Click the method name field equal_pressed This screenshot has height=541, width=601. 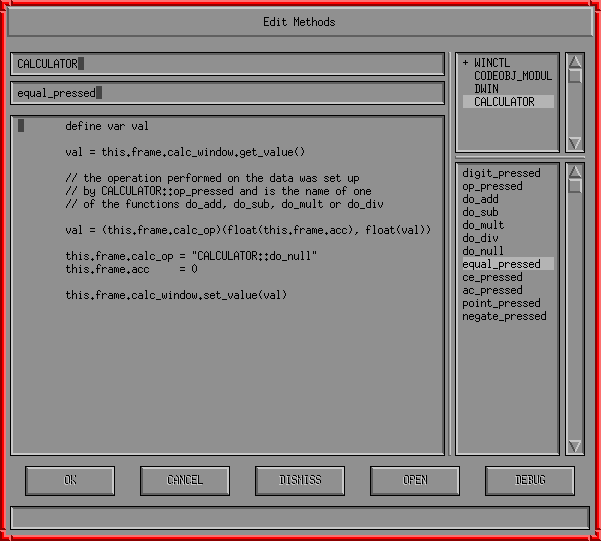click(227, 93)
